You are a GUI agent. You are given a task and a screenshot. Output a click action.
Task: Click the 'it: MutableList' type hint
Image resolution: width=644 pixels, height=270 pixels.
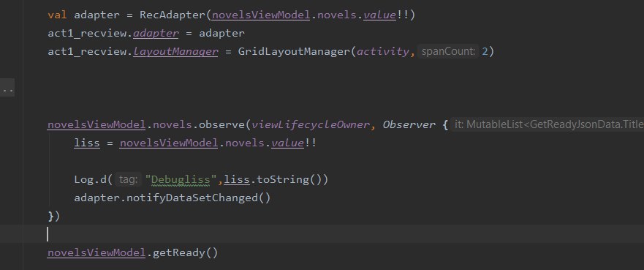pyautogui.click(x=548, y=124)
